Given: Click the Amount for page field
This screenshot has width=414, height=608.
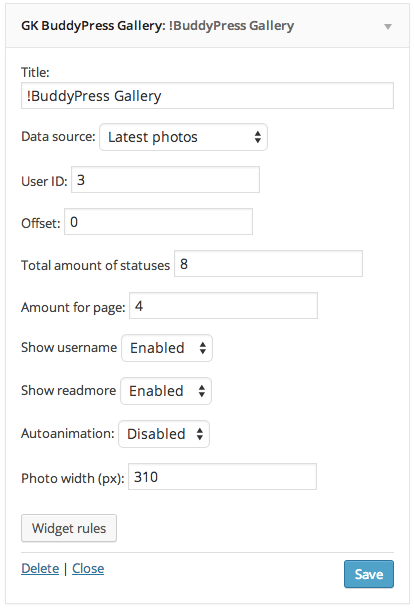Looking at the screenshot, I should click(223, 306).
